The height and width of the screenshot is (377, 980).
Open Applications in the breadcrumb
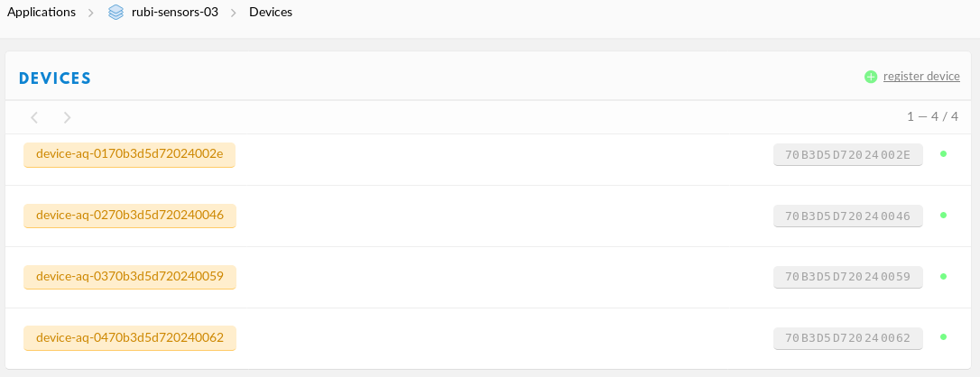pos(42,12)
